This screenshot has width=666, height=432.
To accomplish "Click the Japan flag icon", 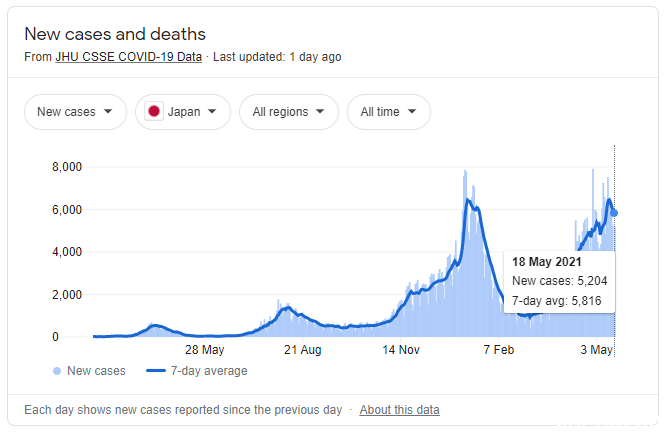I will coord(154,112).
